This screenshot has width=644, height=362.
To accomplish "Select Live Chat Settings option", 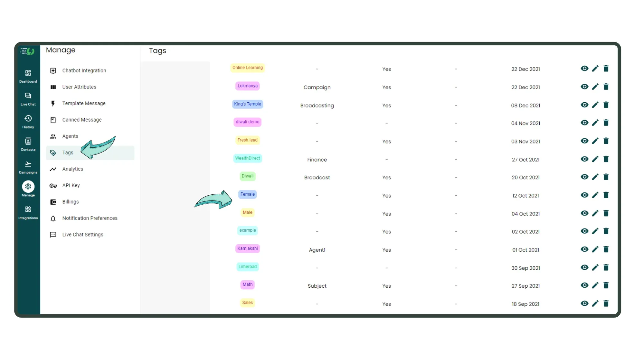I will point(83,234).
